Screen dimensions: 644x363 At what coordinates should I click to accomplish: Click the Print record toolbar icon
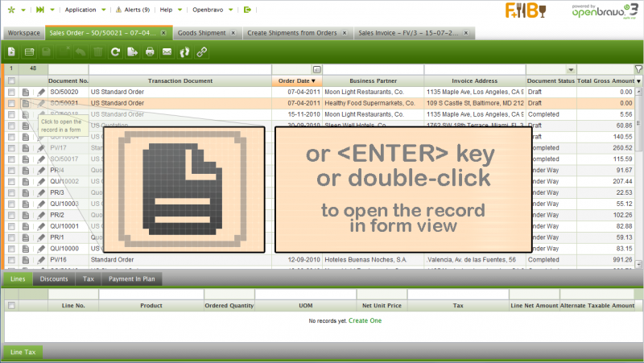tap(150, 52)
